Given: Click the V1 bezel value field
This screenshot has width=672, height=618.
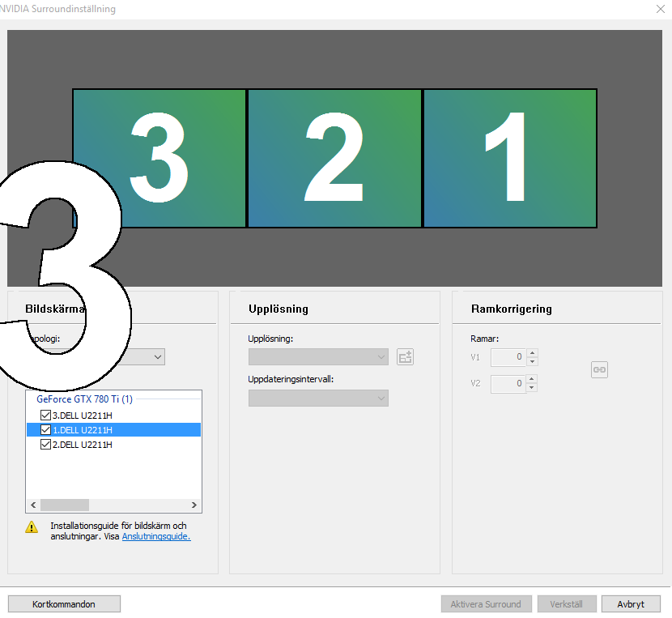Looking at the screenshot, I should pos(508,357).
